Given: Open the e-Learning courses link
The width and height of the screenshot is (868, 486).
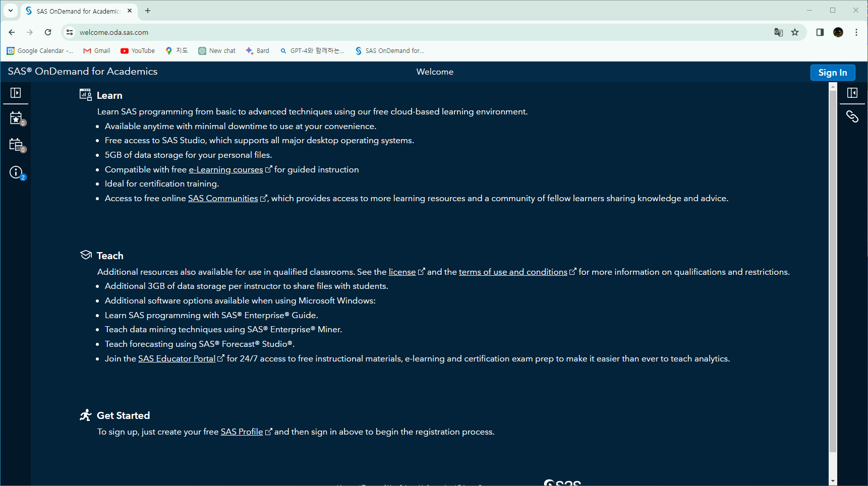Looking at the screenshot, I should pos(225,169).
